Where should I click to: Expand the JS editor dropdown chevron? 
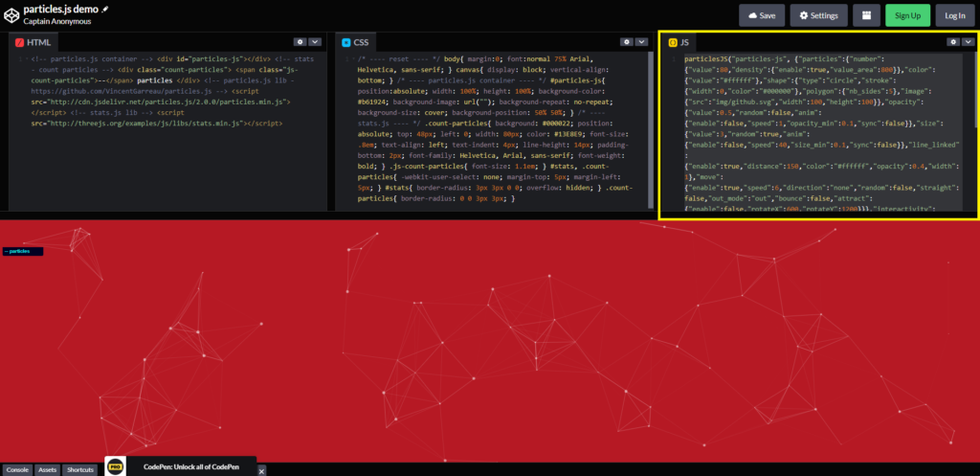coord(968,42)
